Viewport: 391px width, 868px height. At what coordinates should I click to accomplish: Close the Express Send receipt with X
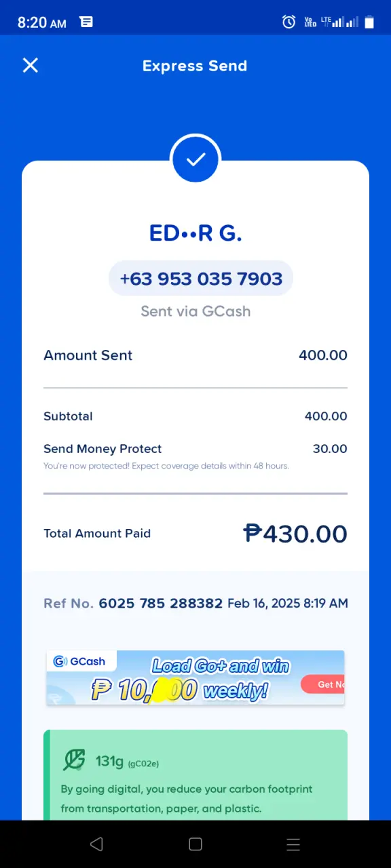click(x=31, y=65)
